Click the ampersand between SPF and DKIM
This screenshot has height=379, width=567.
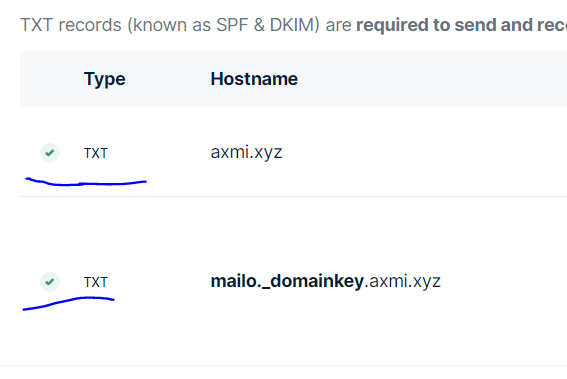click(x=259, y=25)
